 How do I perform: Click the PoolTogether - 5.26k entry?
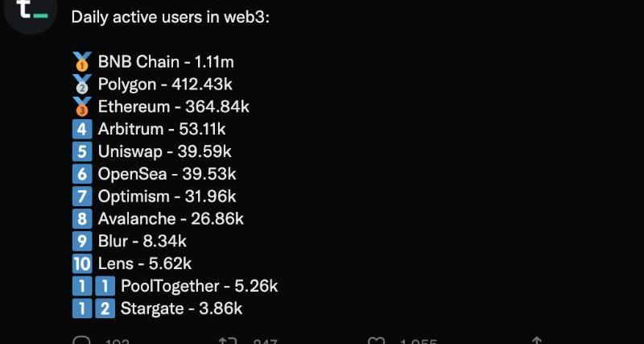pos(199,286)
